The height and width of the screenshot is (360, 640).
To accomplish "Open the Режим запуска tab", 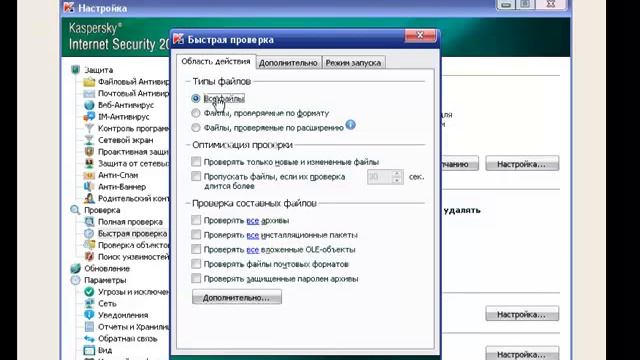I will 353,63.
